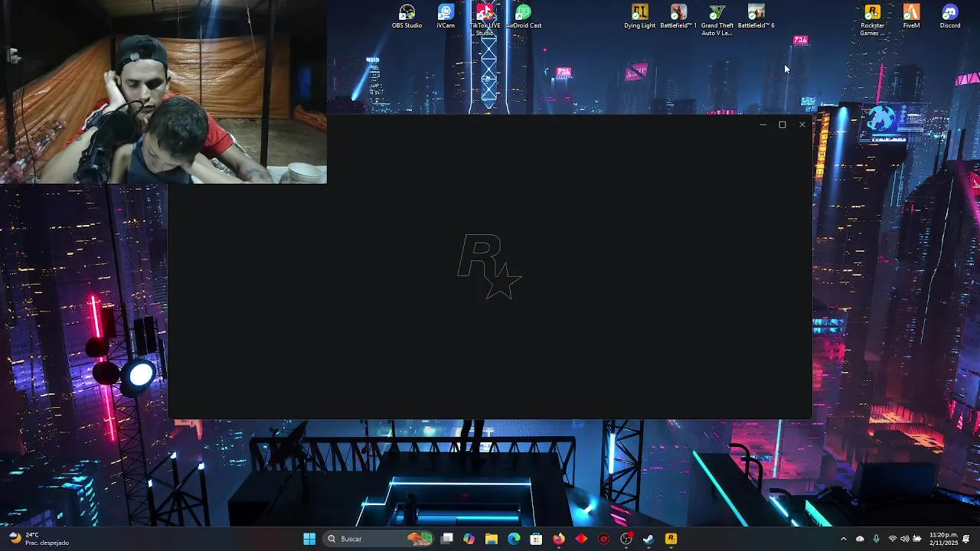Open the clock showing 11:20 p. m.
This screenshot has height=551, width=980.
coord(943,539)
